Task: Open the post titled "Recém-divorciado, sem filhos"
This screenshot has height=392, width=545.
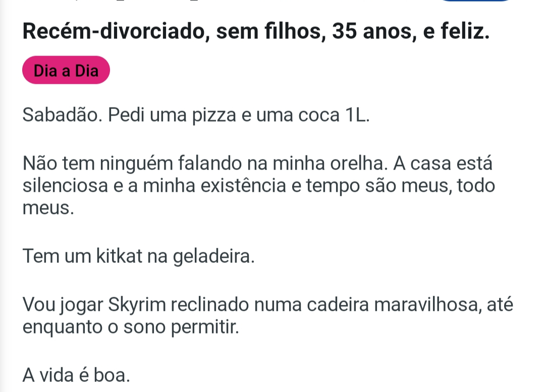Action: 256,33
